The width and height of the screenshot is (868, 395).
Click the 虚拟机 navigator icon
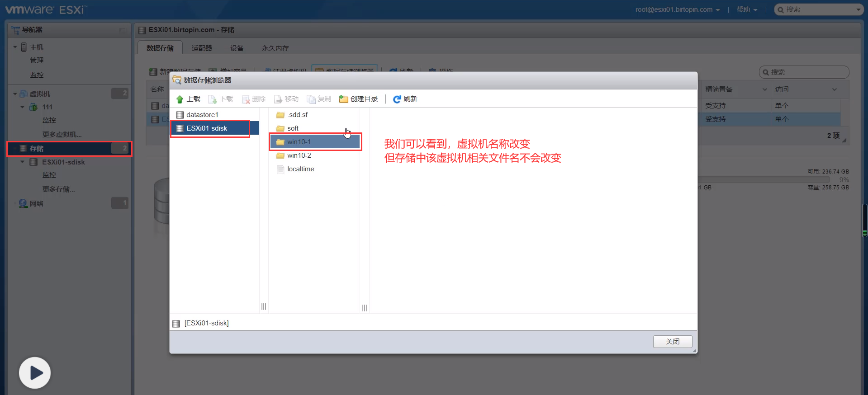[24, 94]
